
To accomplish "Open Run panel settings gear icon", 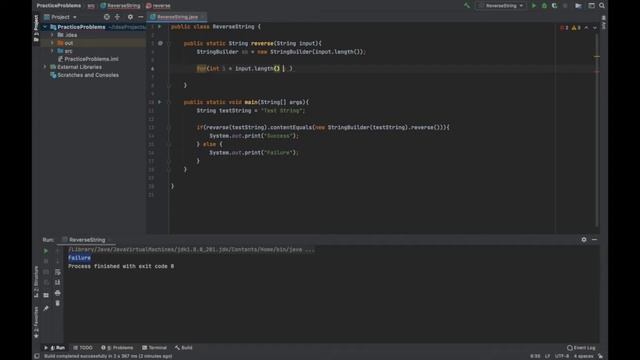I will tap(584, 240).
